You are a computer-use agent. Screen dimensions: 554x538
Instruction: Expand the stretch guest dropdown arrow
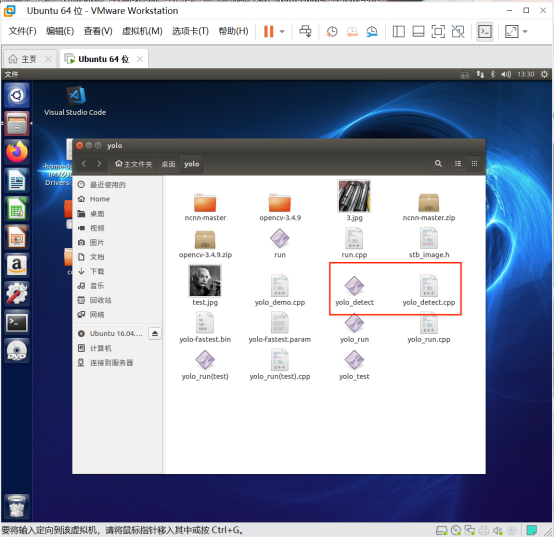[x=525, y=31]
